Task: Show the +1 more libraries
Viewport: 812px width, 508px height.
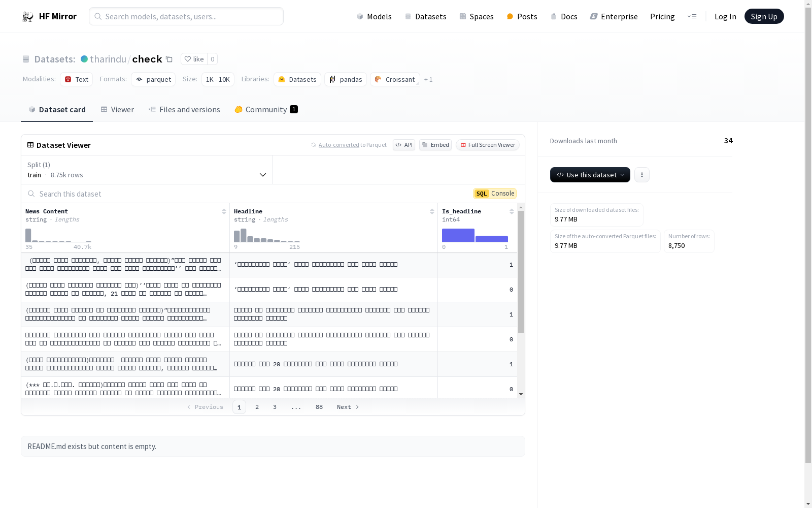Action: [x=428, y=79]
